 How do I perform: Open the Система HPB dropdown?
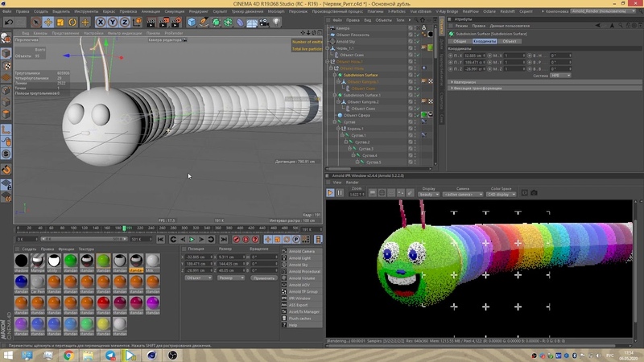560,76
